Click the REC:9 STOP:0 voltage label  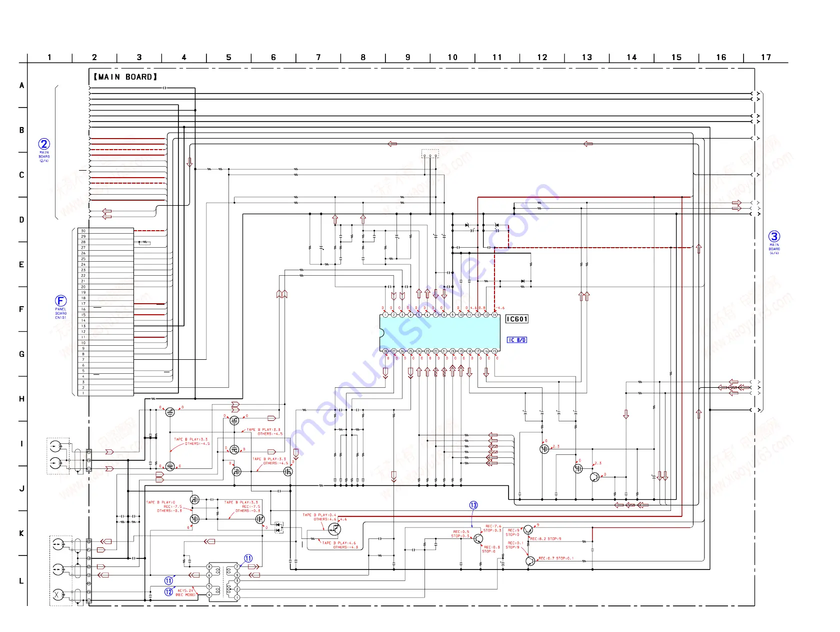point(513,532)
